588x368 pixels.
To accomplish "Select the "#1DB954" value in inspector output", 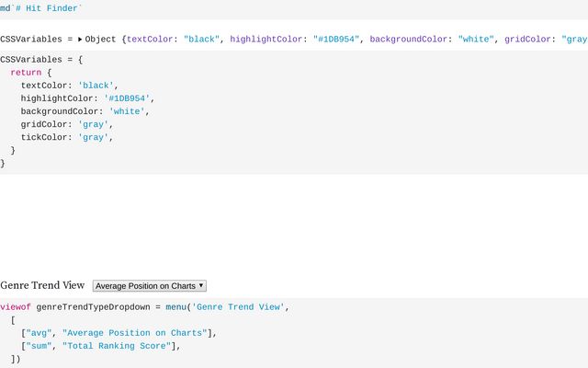I will tap(336, 40).
